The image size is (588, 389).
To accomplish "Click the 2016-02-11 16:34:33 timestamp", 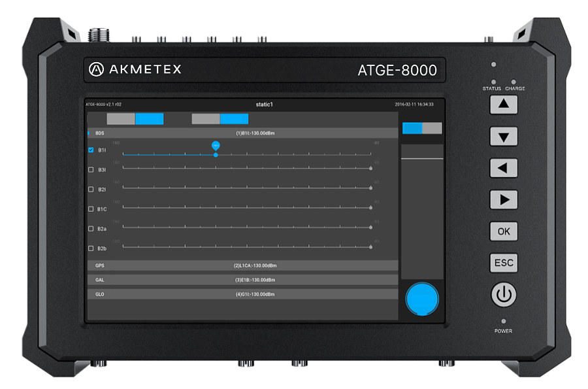I will point(414,105).
